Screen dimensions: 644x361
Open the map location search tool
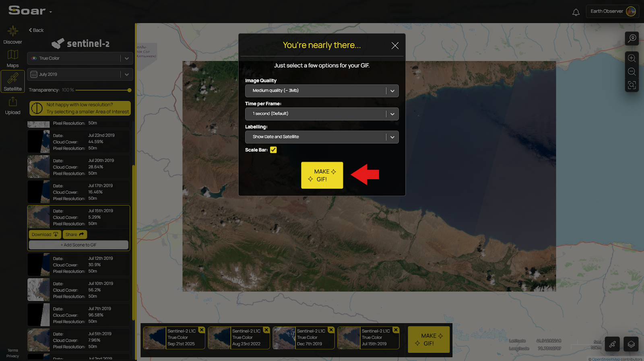pos(632,38)
